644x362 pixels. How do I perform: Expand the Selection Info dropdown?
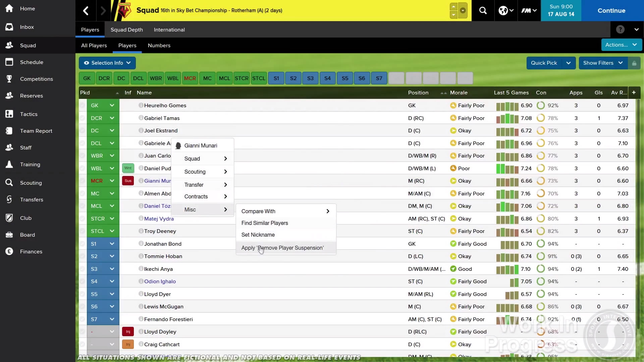107,63
